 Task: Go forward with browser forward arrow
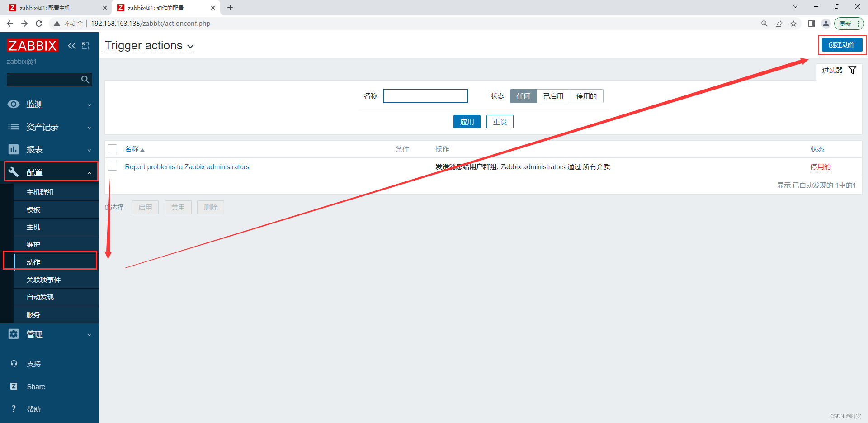click(x=24, y=24)
